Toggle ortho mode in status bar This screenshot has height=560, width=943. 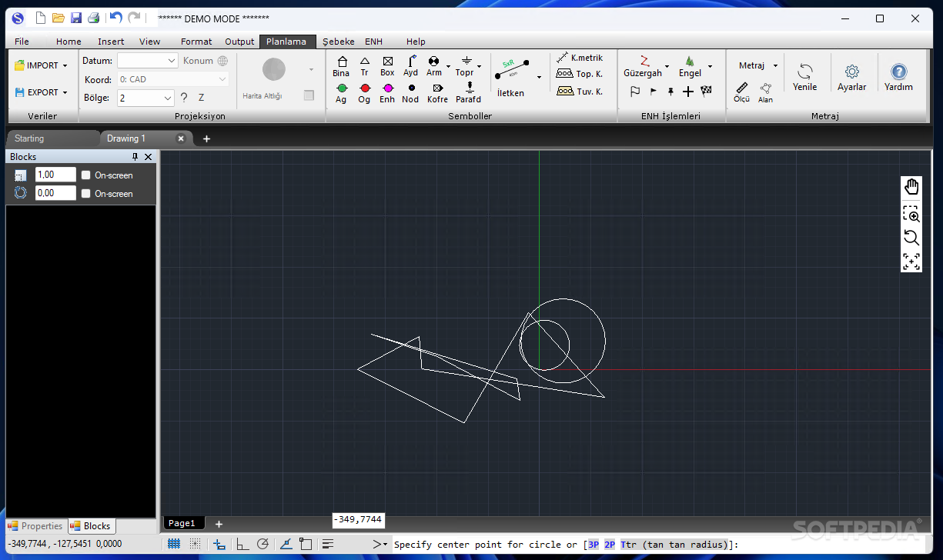(x=242, y=544)
